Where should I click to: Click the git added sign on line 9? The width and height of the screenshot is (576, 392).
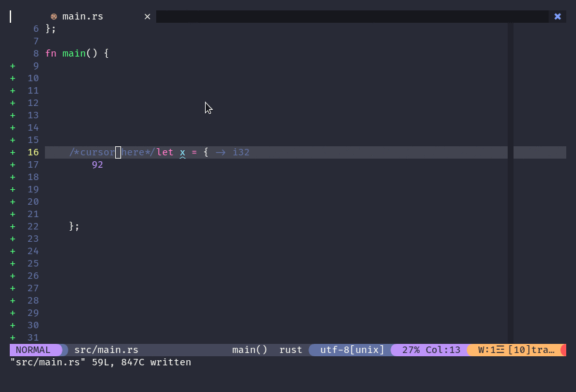tap(13, 66)
